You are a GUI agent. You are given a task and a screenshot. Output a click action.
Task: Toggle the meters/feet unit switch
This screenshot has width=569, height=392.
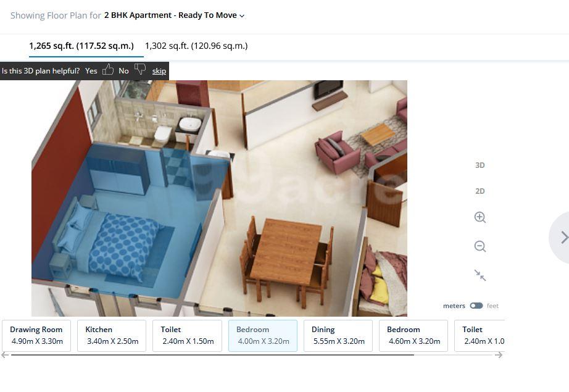click(476, 306)
